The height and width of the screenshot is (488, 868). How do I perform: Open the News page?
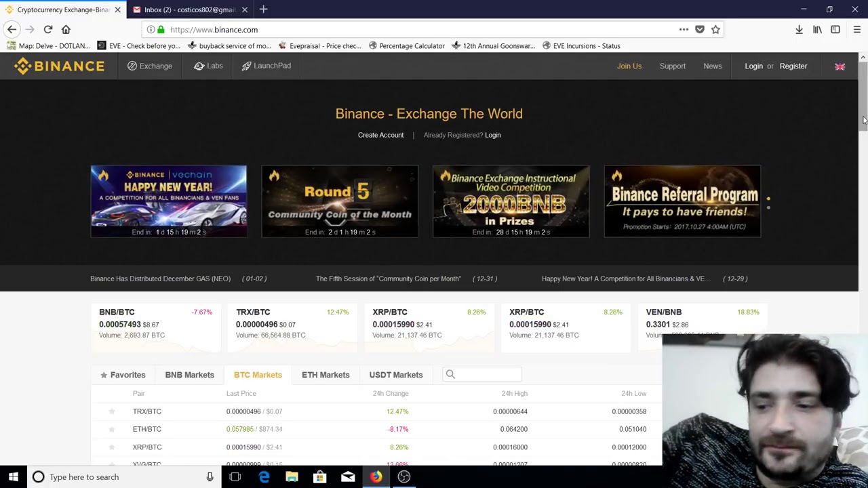[712, 66]
